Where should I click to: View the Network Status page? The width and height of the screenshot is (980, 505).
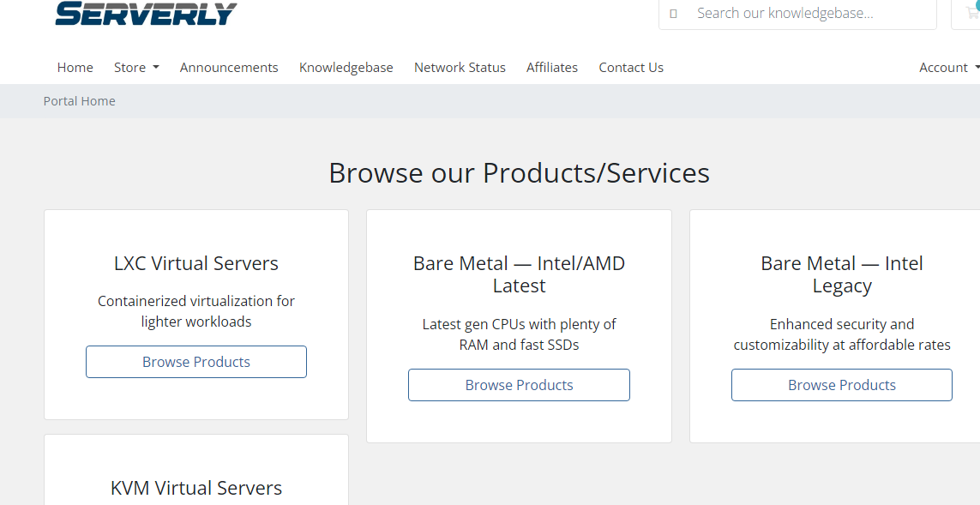tap(460, 68)
